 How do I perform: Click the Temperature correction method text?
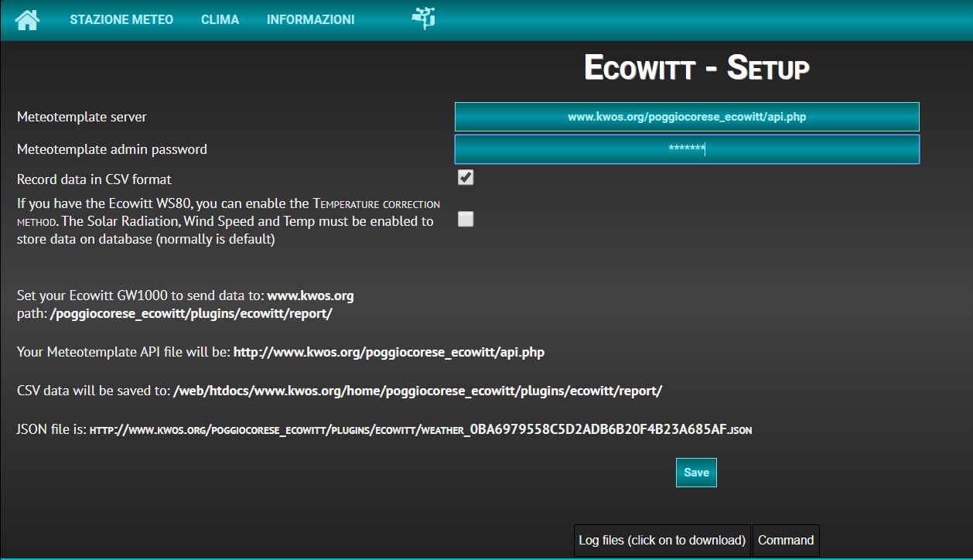228,213
